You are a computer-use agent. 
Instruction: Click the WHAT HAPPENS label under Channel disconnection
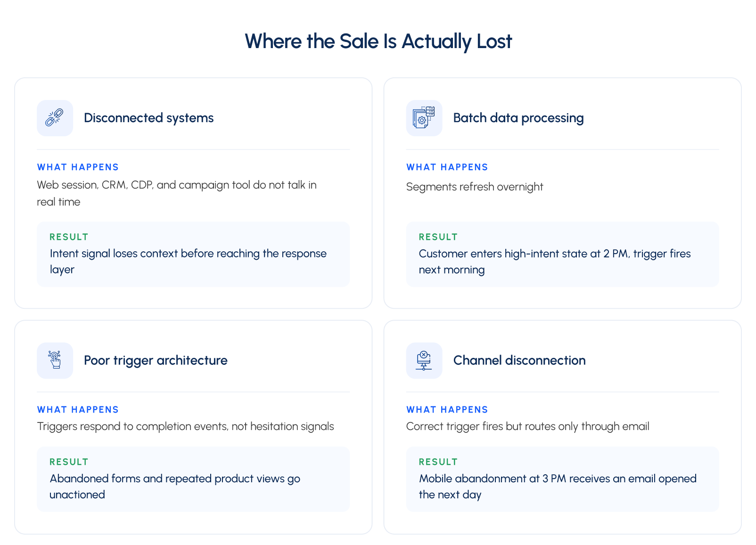447,410
